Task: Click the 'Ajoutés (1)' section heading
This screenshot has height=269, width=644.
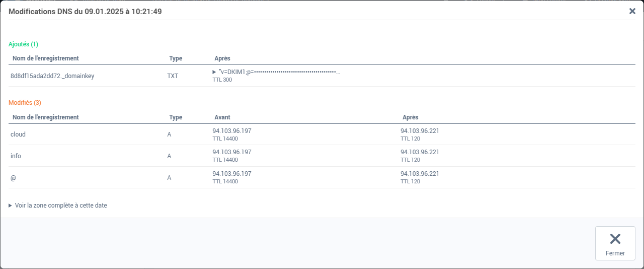Action: (23, 44)
